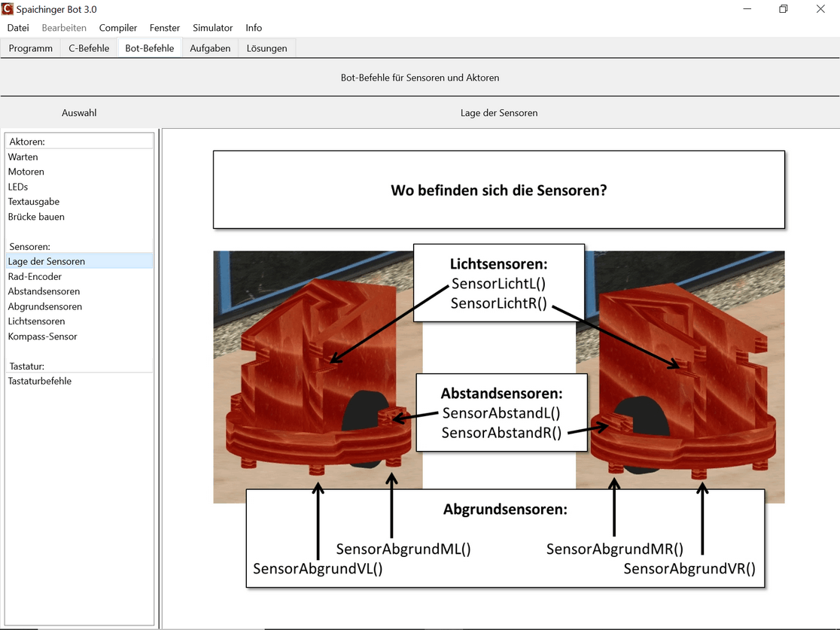Switch to the Aufgaben tab
Image resolution: width=840 pixels, height=630 pixels.
tap(210, 48)
